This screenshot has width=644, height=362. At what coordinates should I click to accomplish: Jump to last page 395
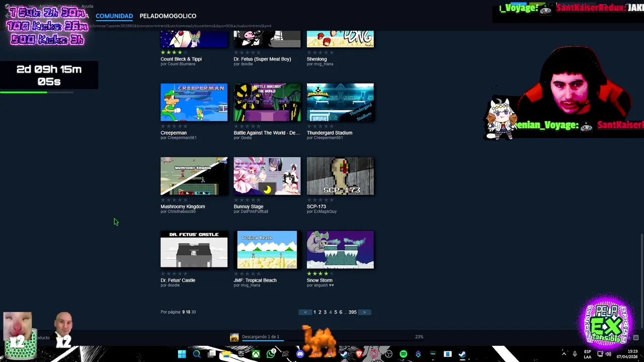tap(353, 312)
